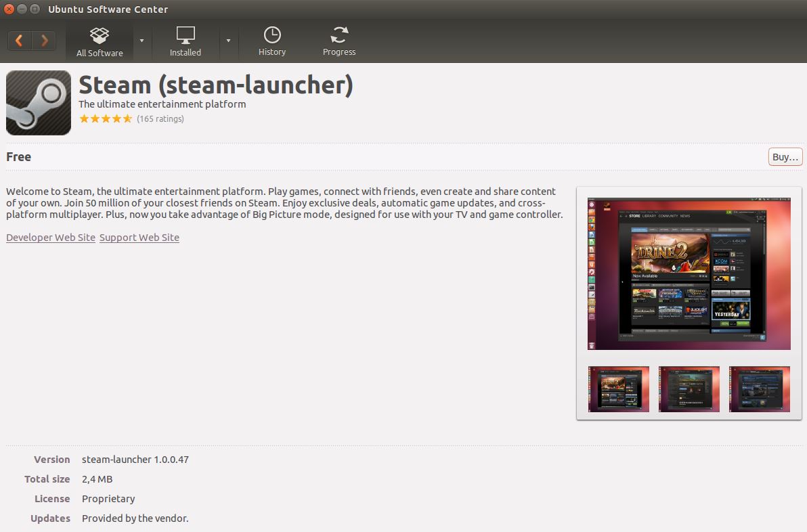
Task: Maximize the Ubuntu Software Center window
Action: coord(35,9)
